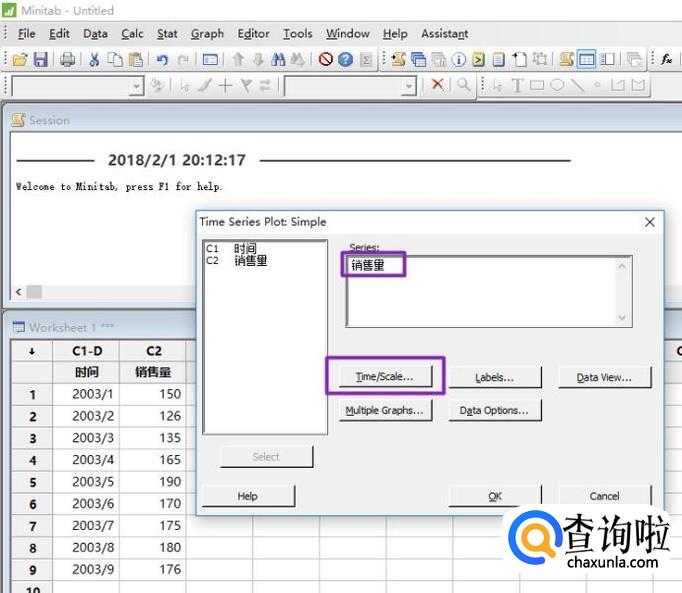Select the T text tool icon
Viewport: 682px width, 593px height.
click(x=517, y=85)
